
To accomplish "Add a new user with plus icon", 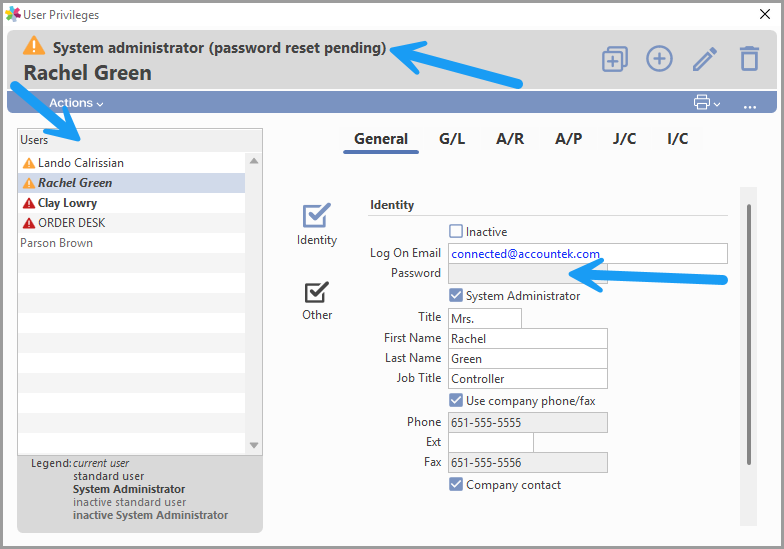I will tap(659, 59).
